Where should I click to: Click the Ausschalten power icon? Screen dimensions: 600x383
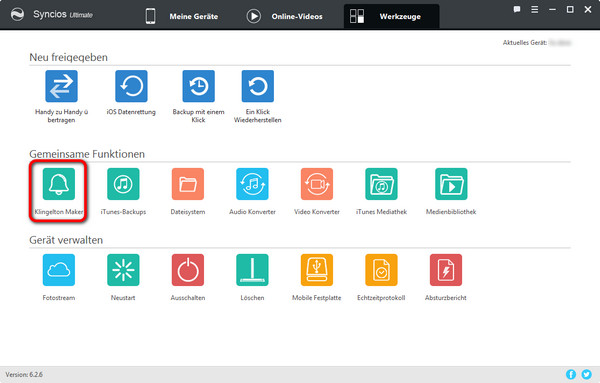(x=188, y=270)
